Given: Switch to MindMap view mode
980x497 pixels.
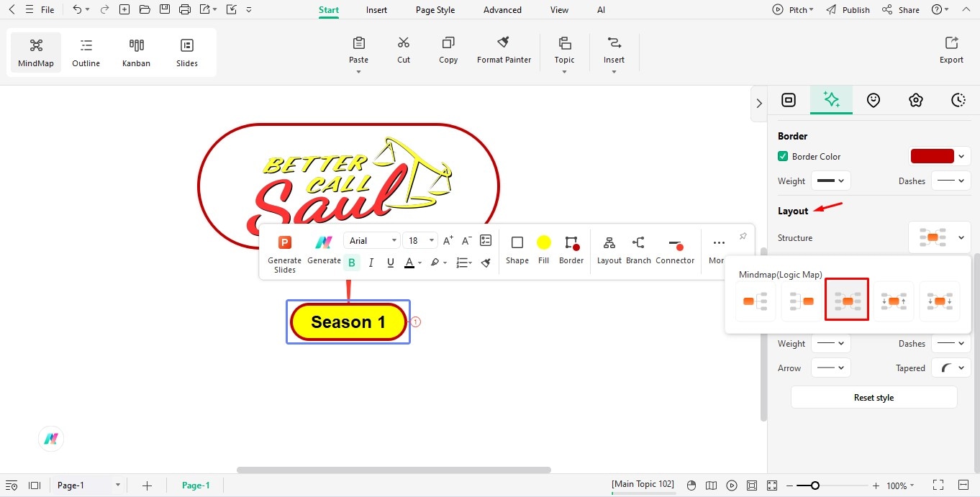Looking at the screenshot, I should click(36, 53).
